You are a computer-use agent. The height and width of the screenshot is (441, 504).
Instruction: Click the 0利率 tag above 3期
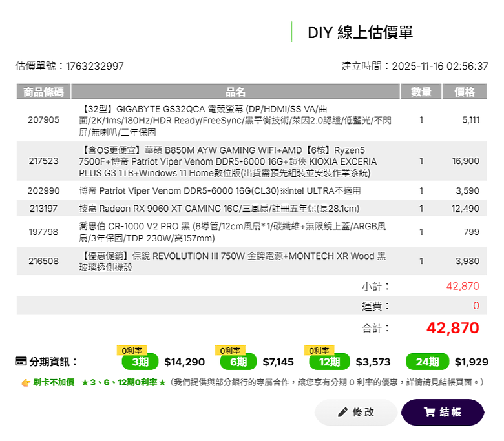click(x=132, y=351)
